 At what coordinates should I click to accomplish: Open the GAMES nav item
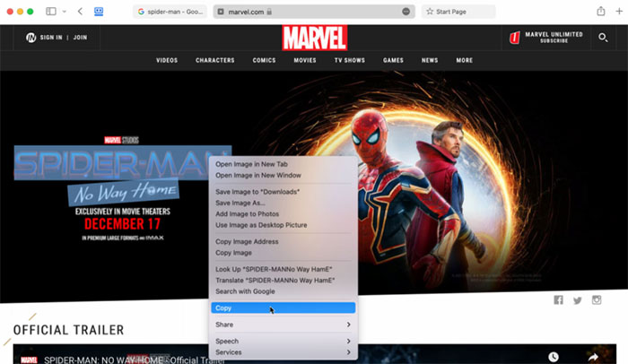[393, 60]
